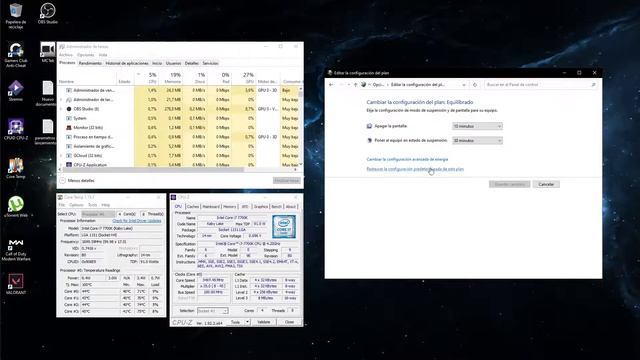
Task: Click the suspension moon icon in power plan
Action: tap(369, 140)
